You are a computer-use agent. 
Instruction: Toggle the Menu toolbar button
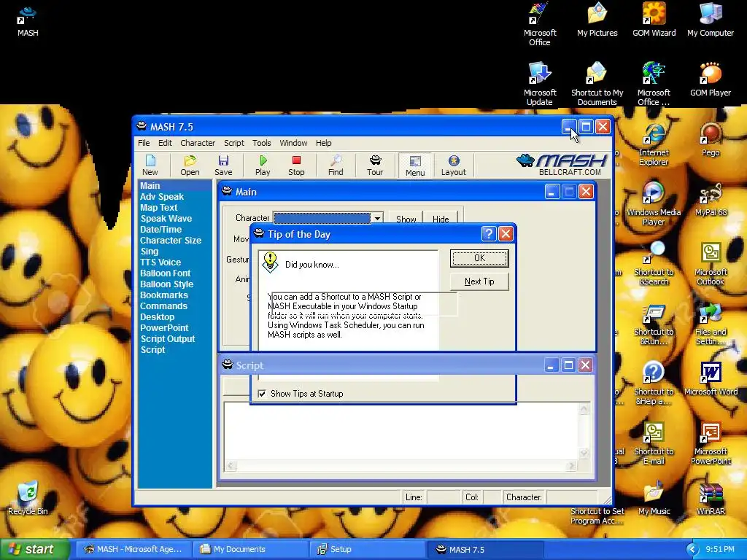coord(415,166)
